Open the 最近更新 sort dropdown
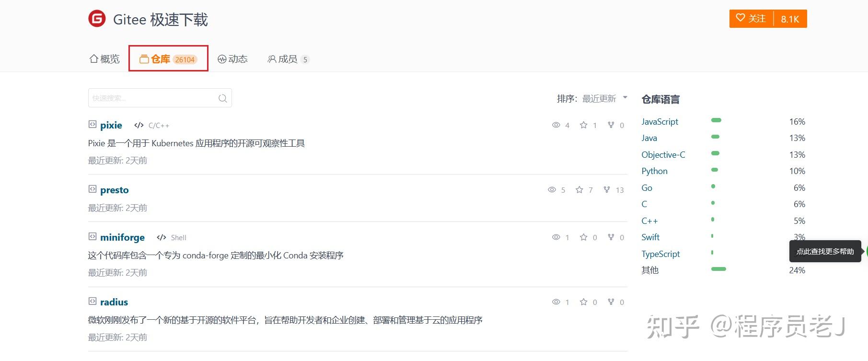Viewport: 868px width, 361px height. 599,98
